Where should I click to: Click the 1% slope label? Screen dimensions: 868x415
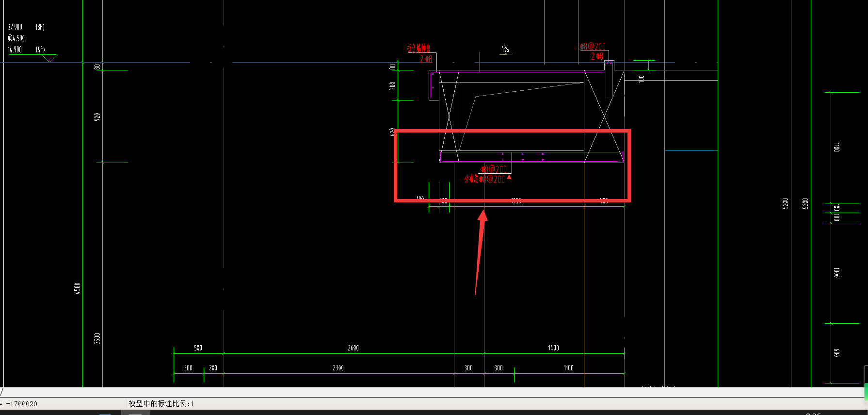[x=505, y=49]
